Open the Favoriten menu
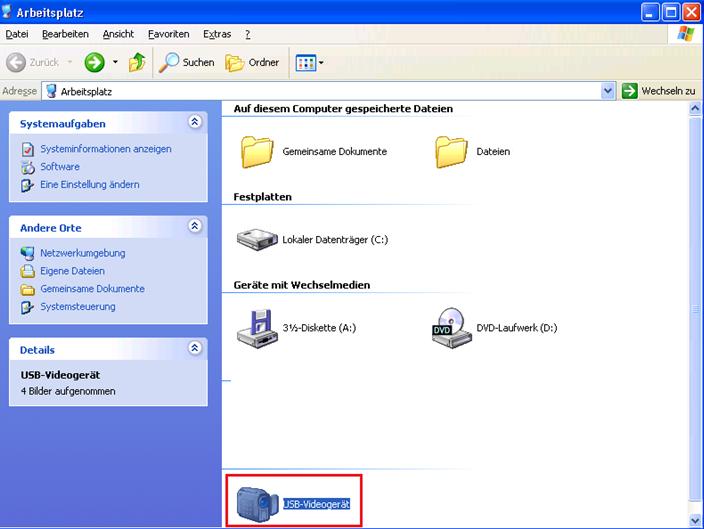Image resolution: width=704 pixels, height=529 pixels. click(x=168, y=34)
